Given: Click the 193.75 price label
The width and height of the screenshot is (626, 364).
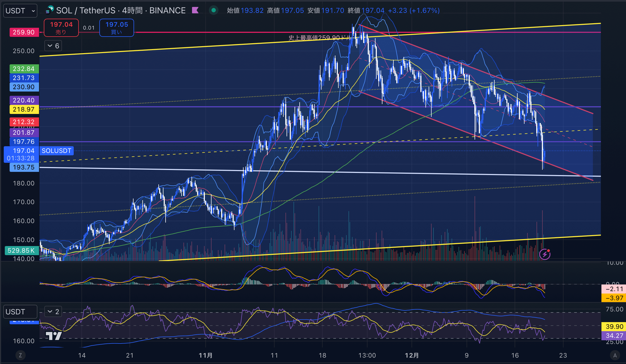Looking at the screenshot, I should [24, 167].
